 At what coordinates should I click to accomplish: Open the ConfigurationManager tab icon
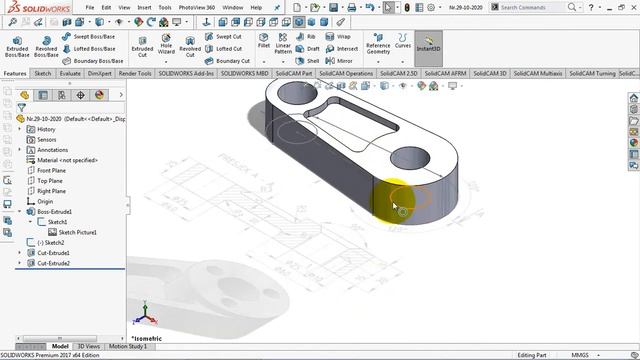[x=62, y=95]
